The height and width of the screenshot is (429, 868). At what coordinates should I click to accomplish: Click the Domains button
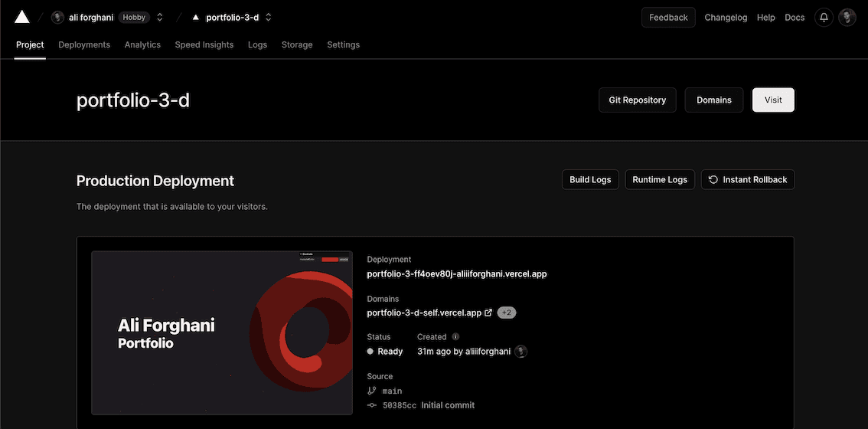[x=713, y=100]
